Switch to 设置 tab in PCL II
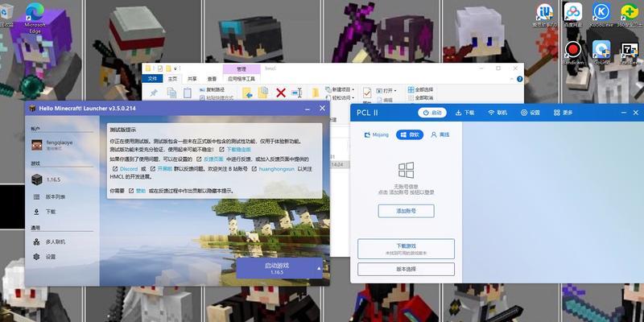The image size is (644, 322). pyautogui.click(x=530, y=113)
